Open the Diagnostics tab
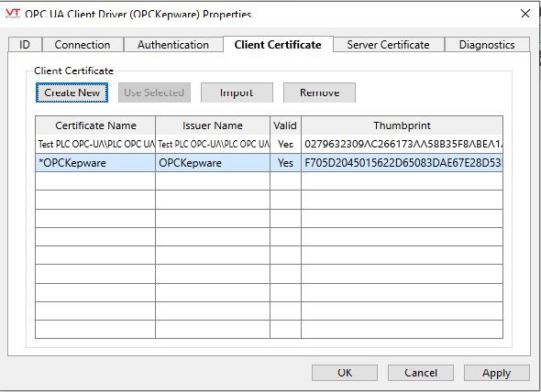Image resolution: width=541 pixels, height=392 pixels. click(x=487, y=45)
